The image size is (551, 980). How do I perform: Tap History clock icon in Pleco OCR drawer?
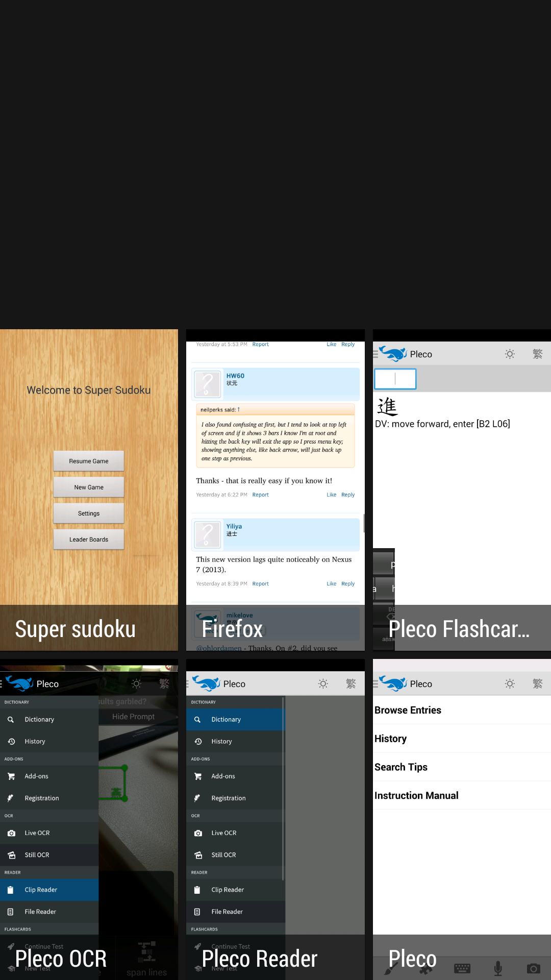(11, 742)
